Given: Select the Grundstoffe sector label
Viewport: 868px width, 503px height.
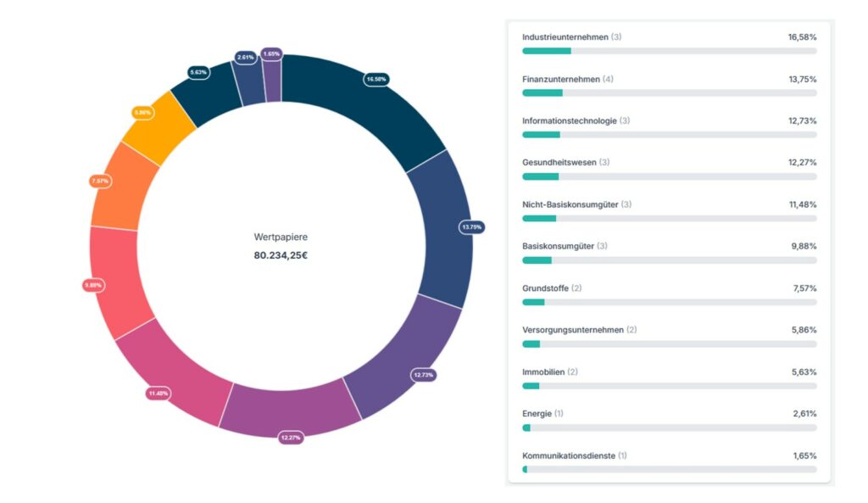Looking at the screenshot, I should pyautogui.click(x=545, y=288).
